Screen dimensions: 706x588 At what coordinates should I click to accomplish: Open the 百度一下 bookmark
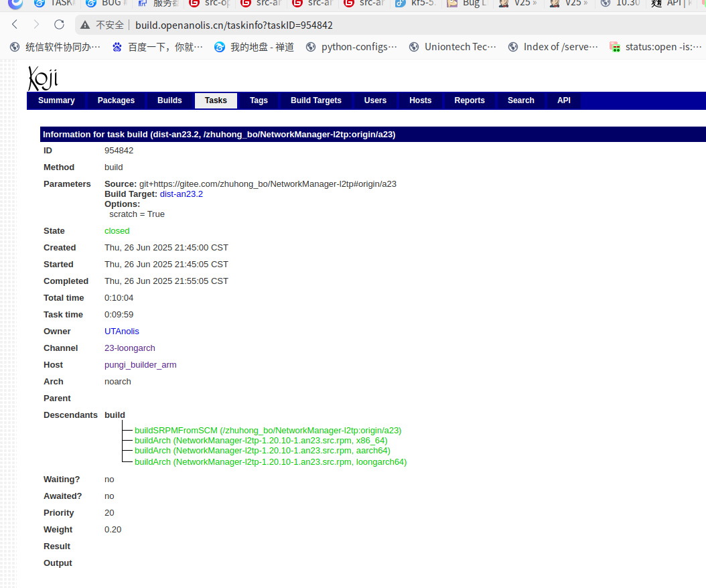pos(157,47)
